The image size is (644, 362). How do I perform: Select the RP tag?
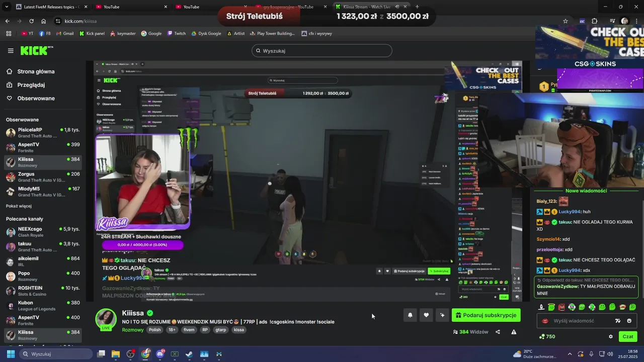205,330
